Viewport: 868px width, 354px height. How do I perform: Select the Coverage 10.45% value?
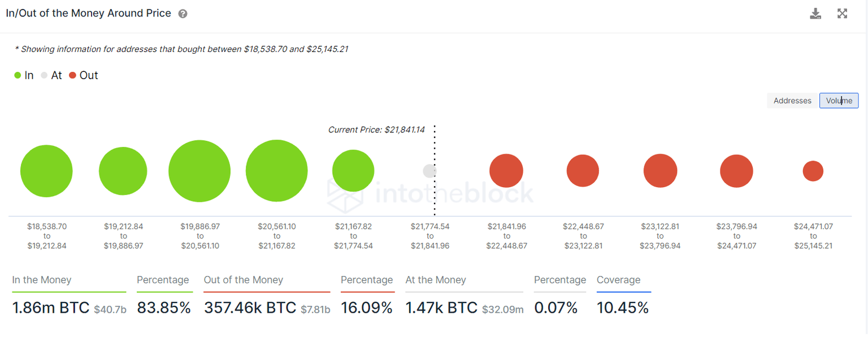coord(623,308)
